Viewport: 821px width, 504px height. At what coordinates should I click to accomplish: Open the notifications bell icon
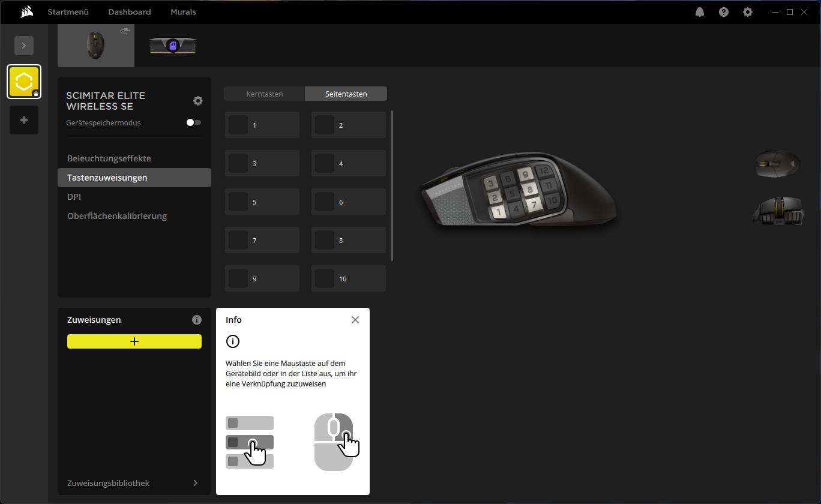click(x=700, y=12)
